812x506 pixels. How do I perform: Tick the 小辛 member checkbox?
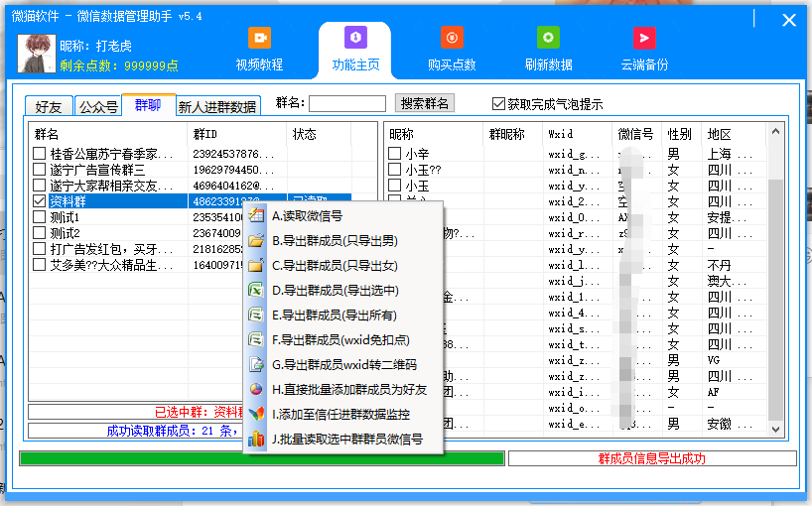coord(394,154)
